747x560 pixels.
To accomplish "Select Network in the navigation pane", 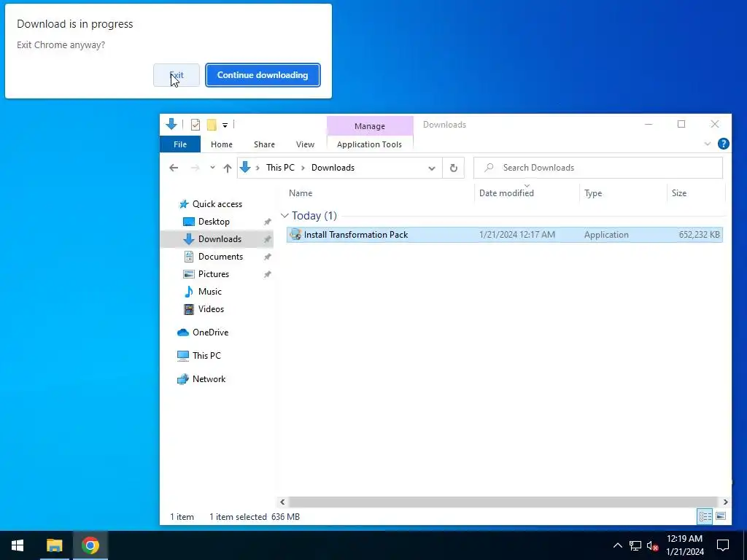I will 209,379.
